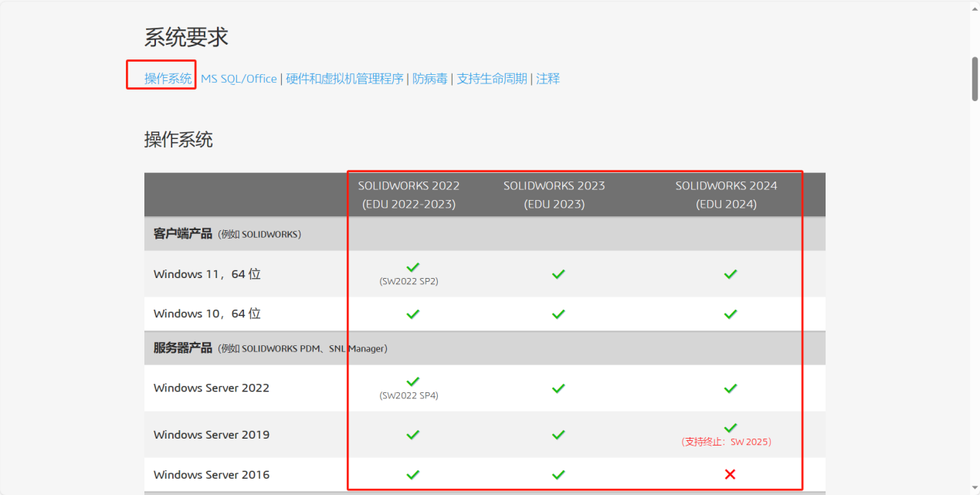
Task: Open the 注释 link
Action: [548, 78]
